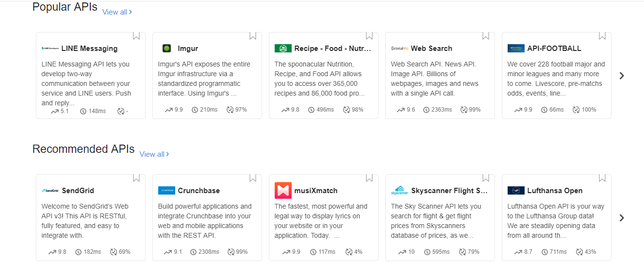Click the SendGrid logo icon

click(50, 191)
